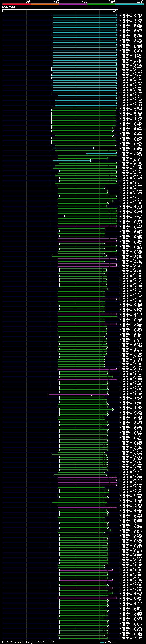Select label UniRef100_C0P520

[x=131, y=110]
